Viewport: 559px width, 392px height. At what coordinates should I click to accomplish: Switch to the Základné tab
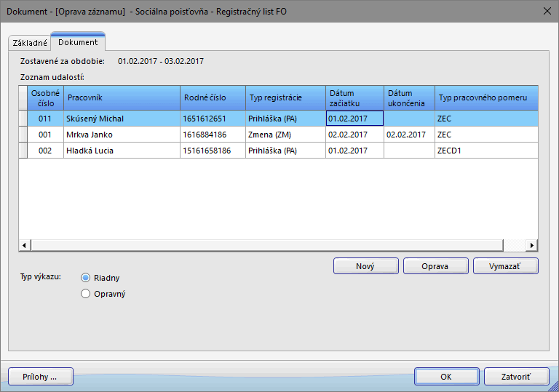pos(30,43)
